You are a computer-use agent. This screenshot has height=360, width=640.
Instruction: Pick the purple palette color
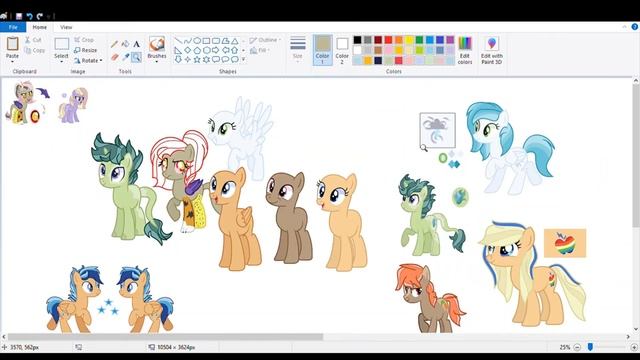[x=450, y=40]
